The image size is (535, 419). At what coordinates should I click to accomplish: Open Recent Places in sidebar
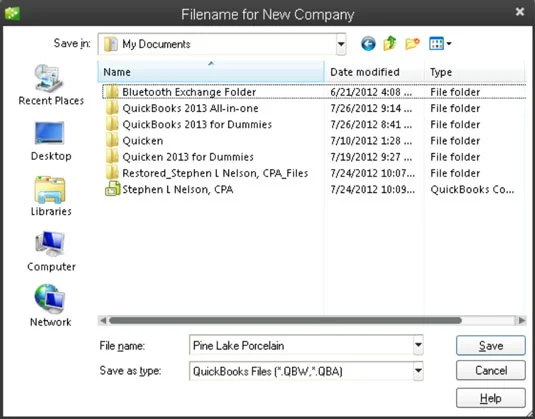(x=51, y=85)
